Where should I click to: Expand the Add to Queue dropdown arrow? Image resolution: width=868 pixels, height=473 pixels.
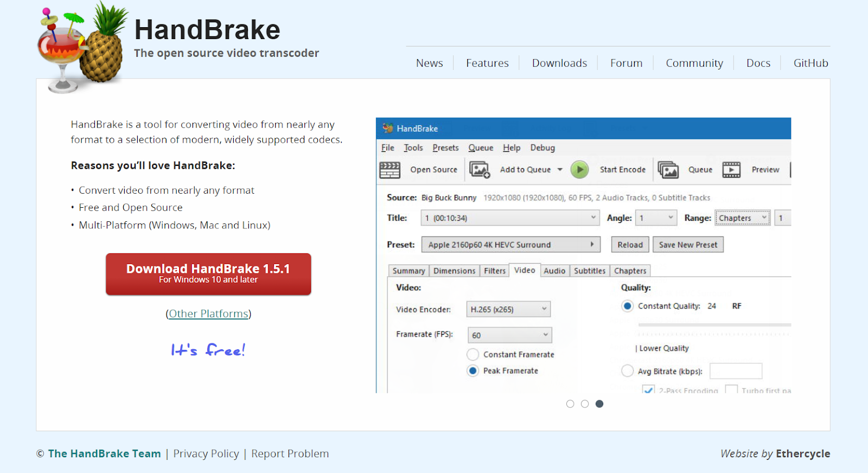(560, 170)
